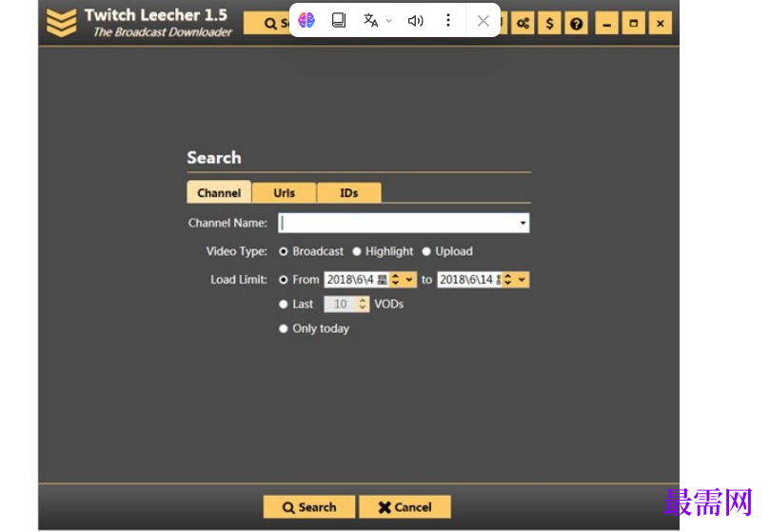Open the three-dot more options menu

[x=448, y=20]
